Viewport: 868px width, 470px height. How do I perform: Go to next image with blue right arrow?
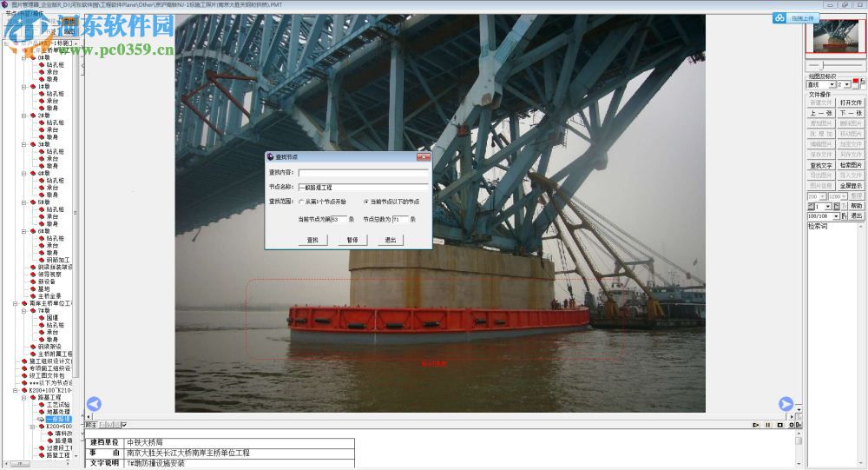pyautogui.click(x=786, y=404)
